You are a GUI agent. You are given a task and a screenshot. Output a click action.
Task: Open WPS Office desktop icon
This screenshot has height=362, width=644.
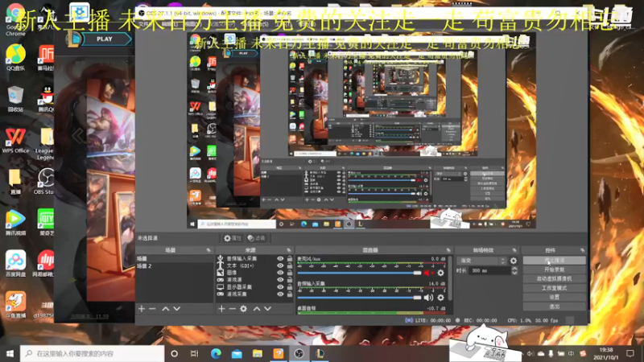[x=15, y=140]
